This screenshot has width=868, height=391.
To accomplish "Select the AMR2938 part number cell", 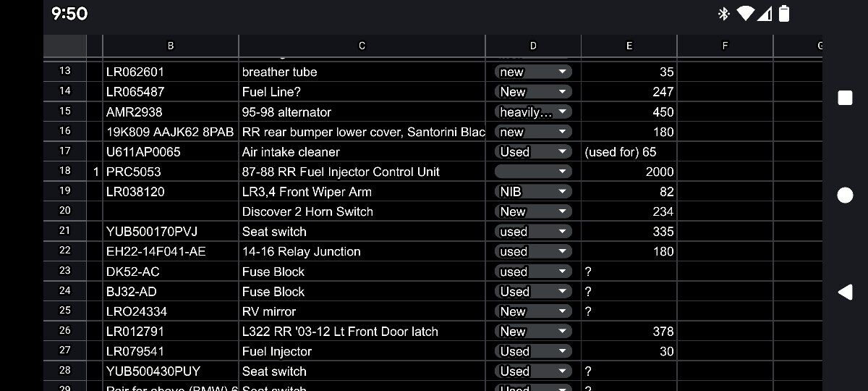I will [x=171, y=112].
